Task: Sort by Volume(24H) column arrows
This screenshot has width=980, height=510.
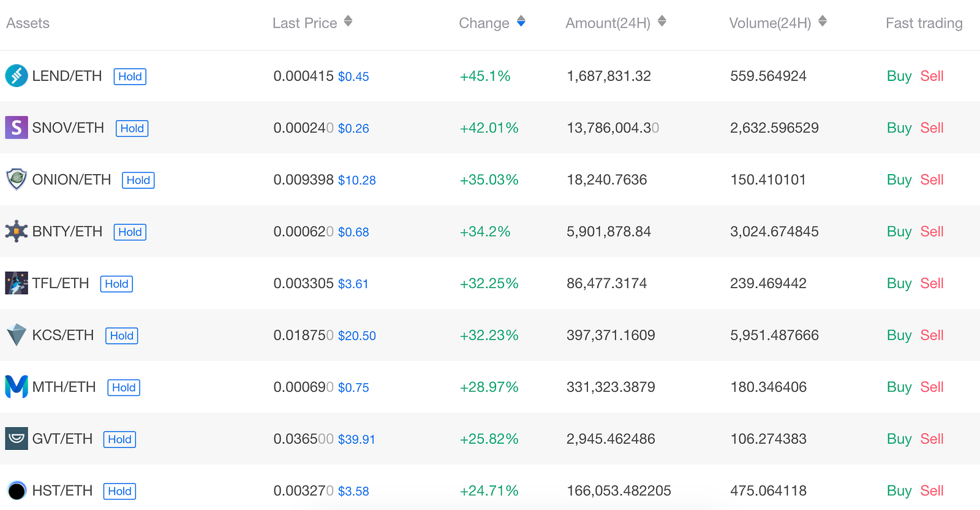Action: [x=823, y=21]
